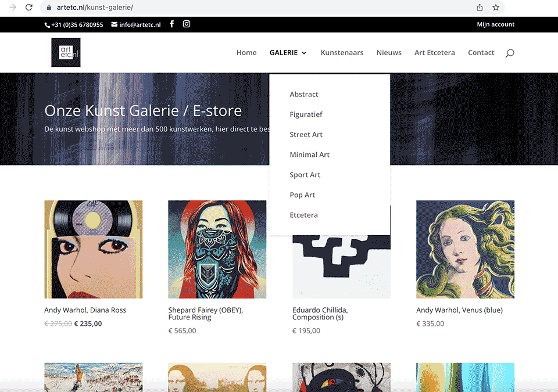Click the title Andy Warhol, Diana Ross
Viewport: 558px width, 392px height.
pyautogui.click(x=85, y=310)
